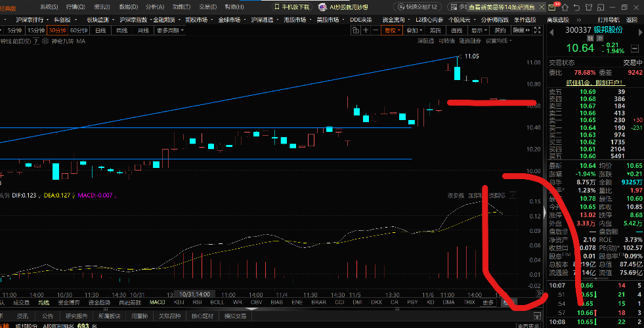Screen dimensions: 644x328
Task: Go to the home page icon
Action: [x=566, y=7]
